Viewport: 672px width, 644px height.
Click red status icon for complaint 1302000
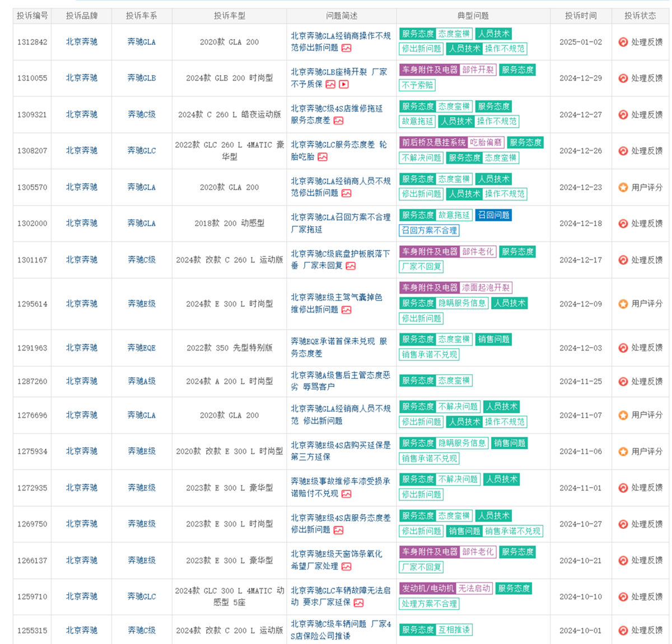pyautogui.click(x=623, y=223)
